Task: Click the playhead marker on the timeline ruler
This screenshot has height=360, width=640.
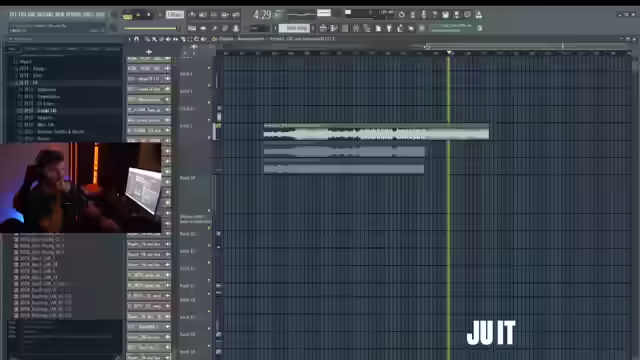Action: tap(449, 53)
